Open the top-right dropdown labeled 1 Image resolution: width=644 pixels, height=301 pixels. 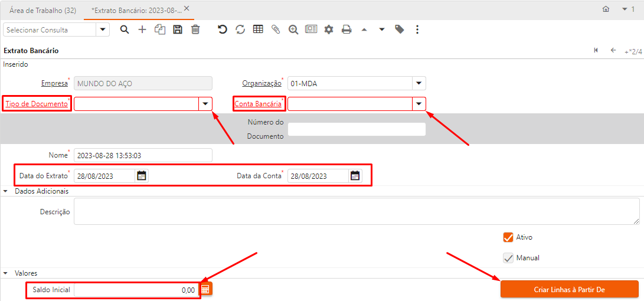point(629,9)
